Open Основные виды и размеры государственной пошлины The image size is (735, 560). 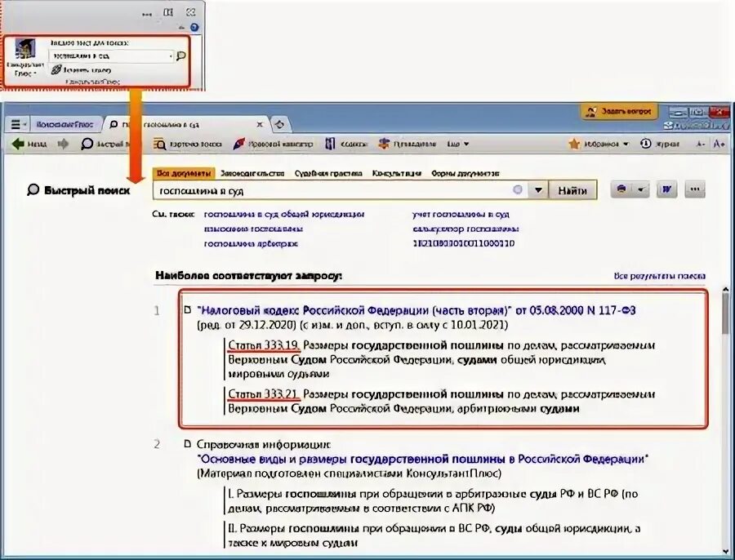click(422, 459)
